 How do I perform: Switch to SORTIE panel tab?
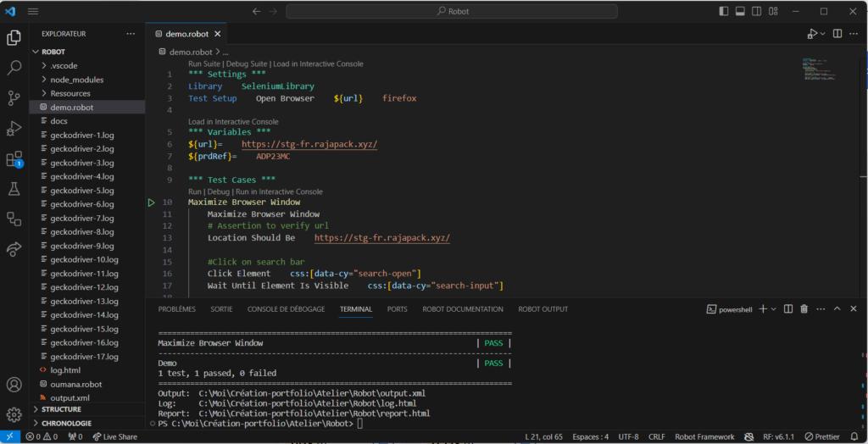[221, 309]
